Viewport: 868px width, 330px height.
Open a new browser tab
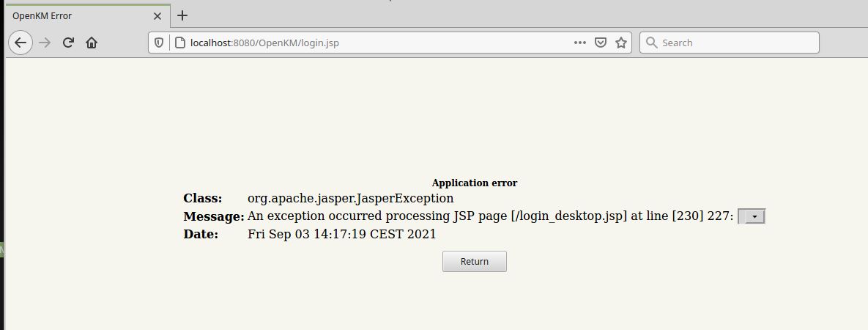(x=183, y=15)
